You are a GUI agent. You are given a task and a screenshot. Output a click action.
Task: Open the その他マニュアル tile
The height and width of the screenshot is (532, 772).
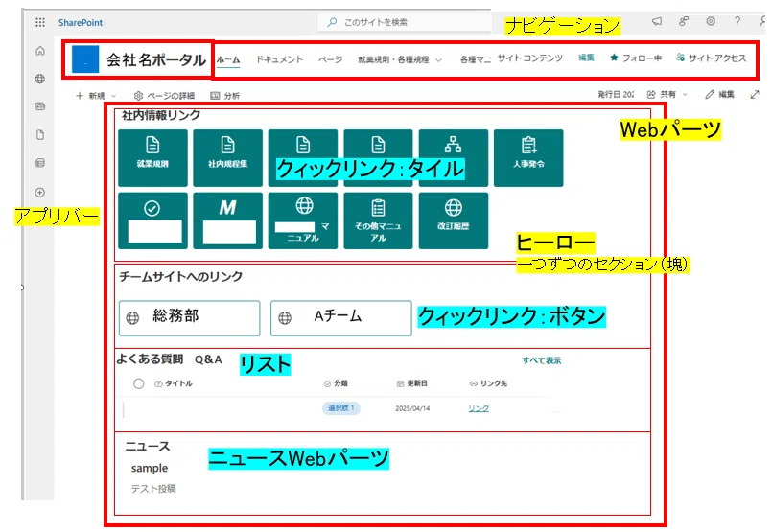(378, 220)
